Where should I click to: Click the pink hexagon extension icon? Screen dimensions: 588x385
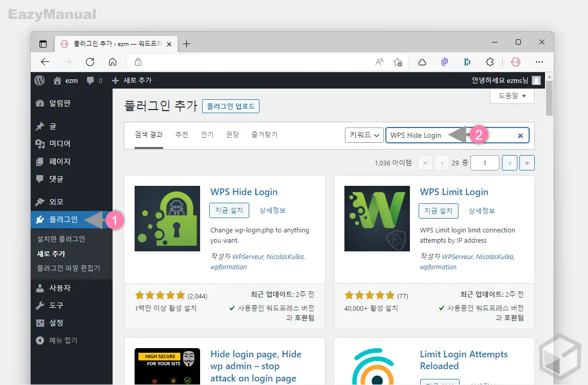(516, 62)
